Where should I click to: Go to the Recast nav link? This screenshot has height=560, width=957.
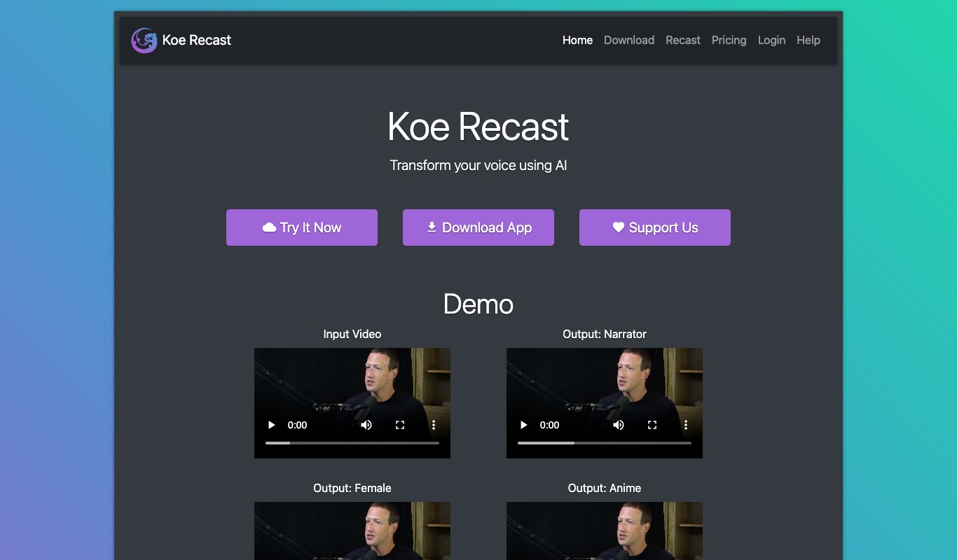683,41
